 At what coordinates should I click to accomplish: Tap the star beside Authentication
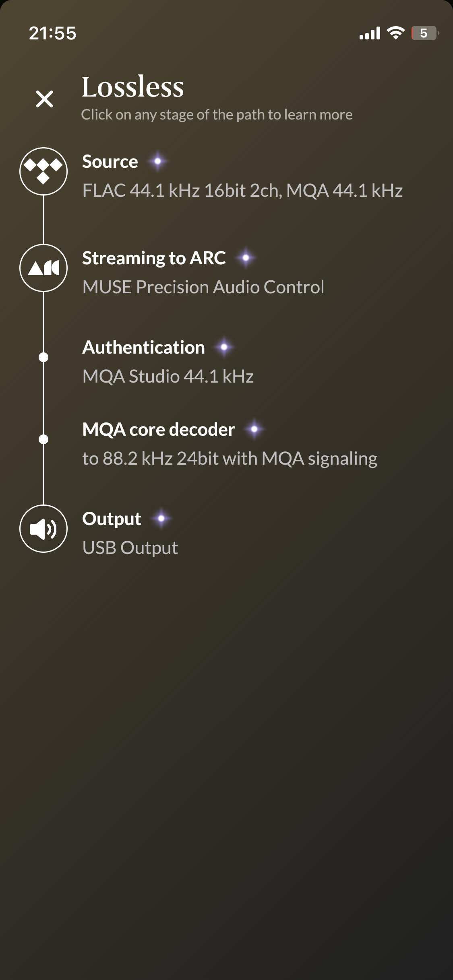224,347
